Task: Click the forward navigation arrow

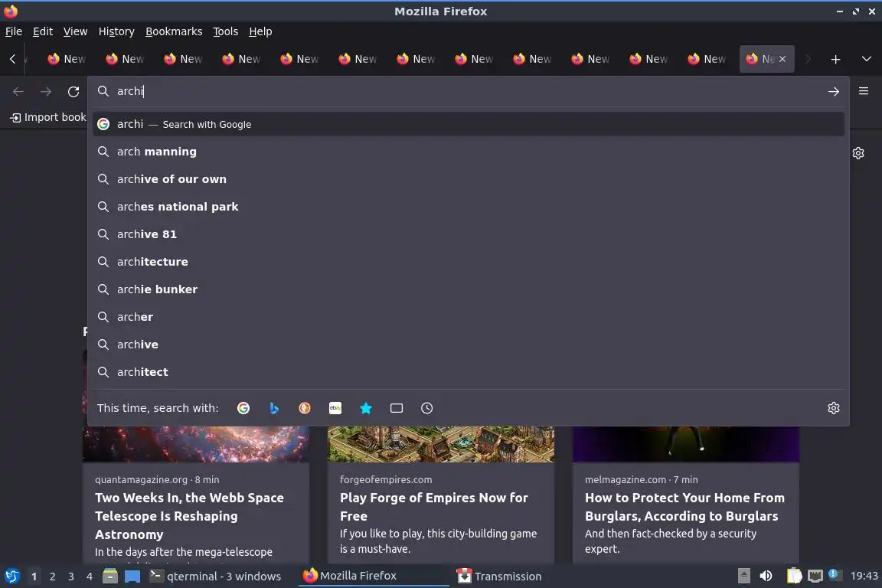Action: coord(46,92)
